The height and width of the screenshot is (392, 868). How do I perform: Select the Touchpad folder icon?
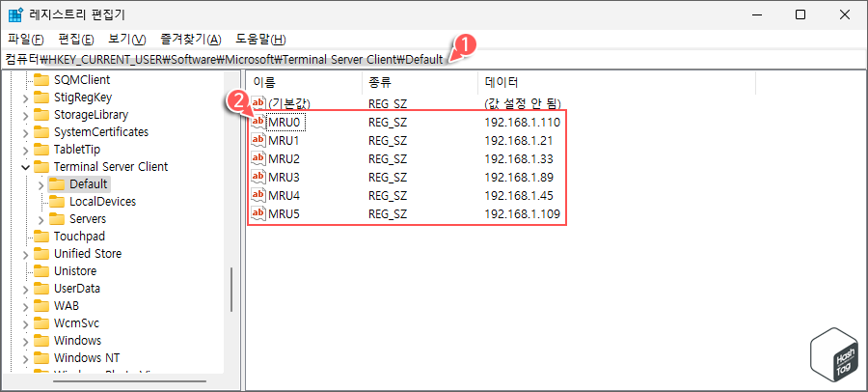click(x=41, y=237)
